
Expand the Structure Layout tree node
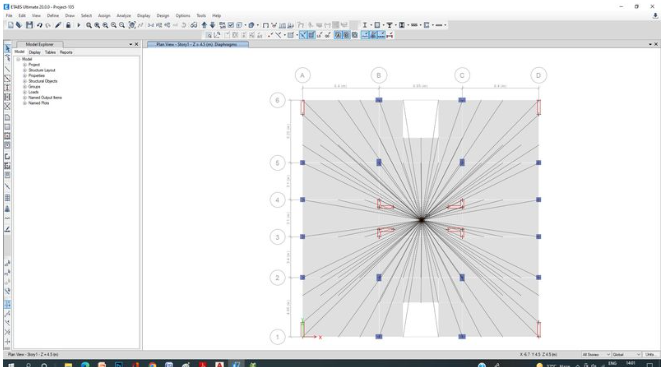[25, 70]
